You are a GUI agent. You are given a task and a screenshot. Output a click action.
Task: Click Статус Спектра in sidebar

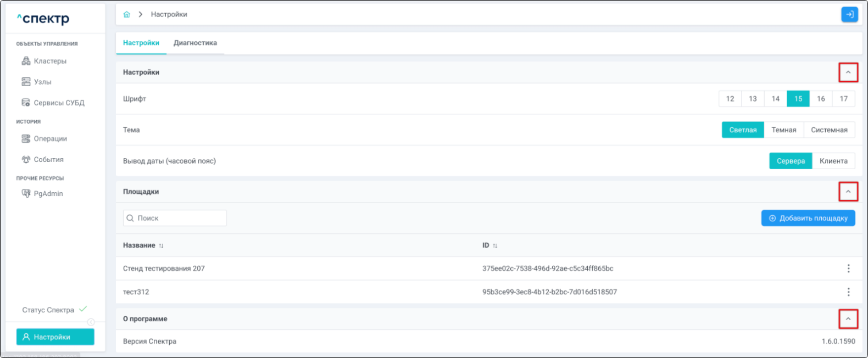pyautogui.click(x=48, y=310)
